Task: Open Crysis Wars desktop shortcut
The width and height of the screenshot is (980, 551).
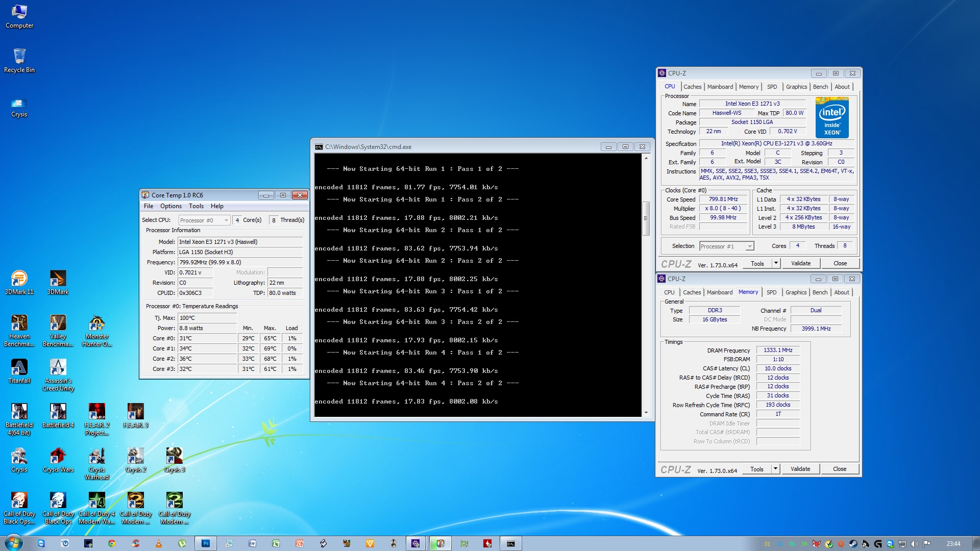Action: [58, 460]
